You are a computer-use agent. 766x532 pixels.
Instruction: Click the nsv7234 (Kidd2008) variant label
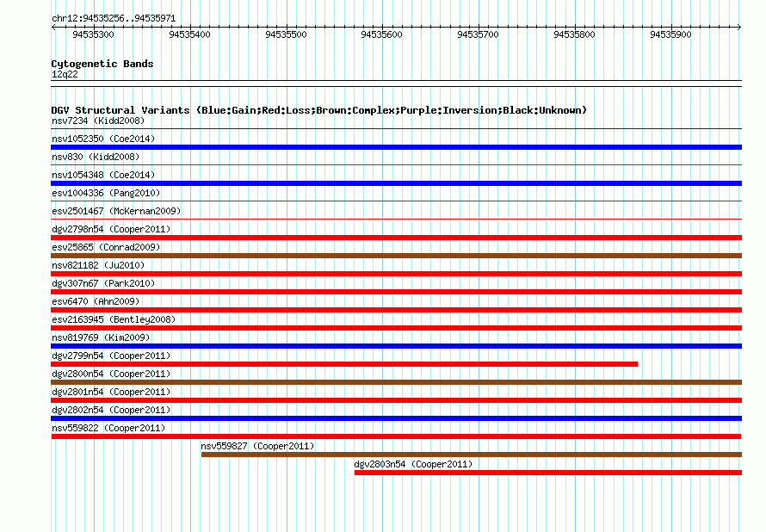(x=98, y=121)
